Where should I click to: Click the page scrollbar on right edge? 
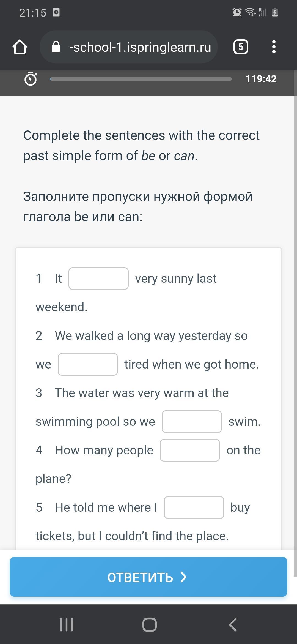295,330
